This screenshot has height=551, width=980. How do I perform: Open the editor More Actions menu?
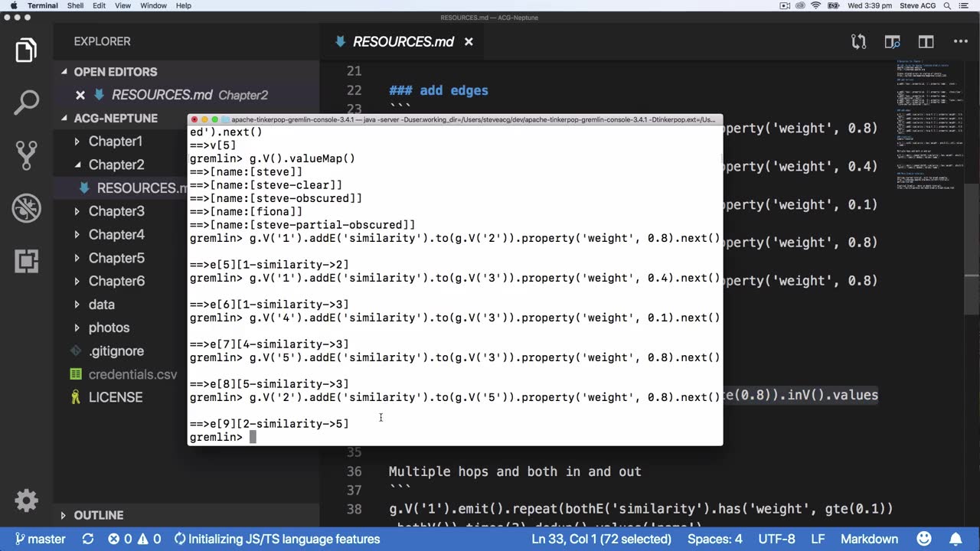coord(960,42)
